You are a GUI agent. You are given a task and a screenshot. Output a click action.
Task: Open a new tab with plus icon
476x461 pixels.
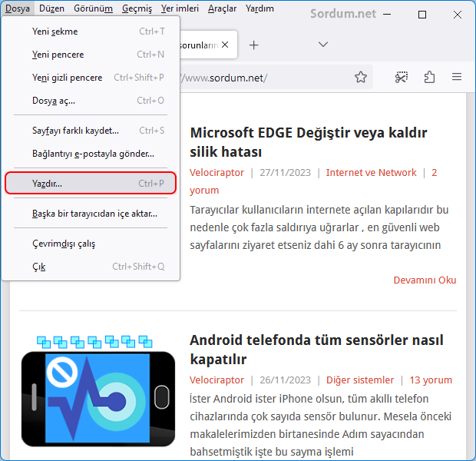(x=254, y=45)
